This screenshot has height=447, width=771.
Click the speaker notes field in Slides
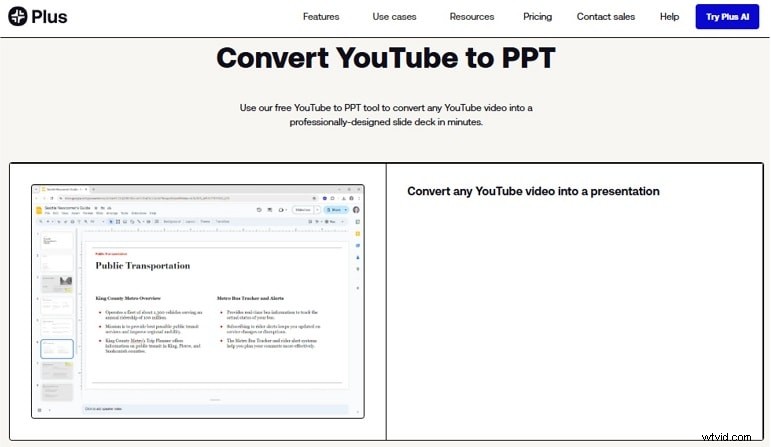215,409
